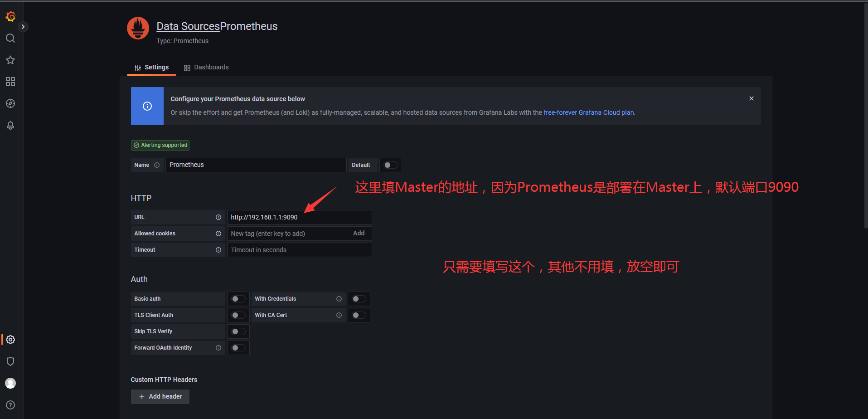The image size is (868, 419).
Task: Open the Server Admin shield icon
Action: [x=10, y=361]
